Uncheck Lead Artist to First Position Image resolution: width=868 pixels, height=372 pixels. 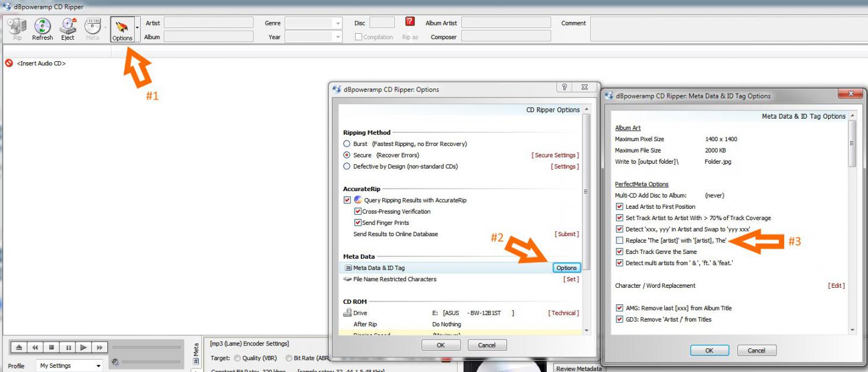point(620,207)
